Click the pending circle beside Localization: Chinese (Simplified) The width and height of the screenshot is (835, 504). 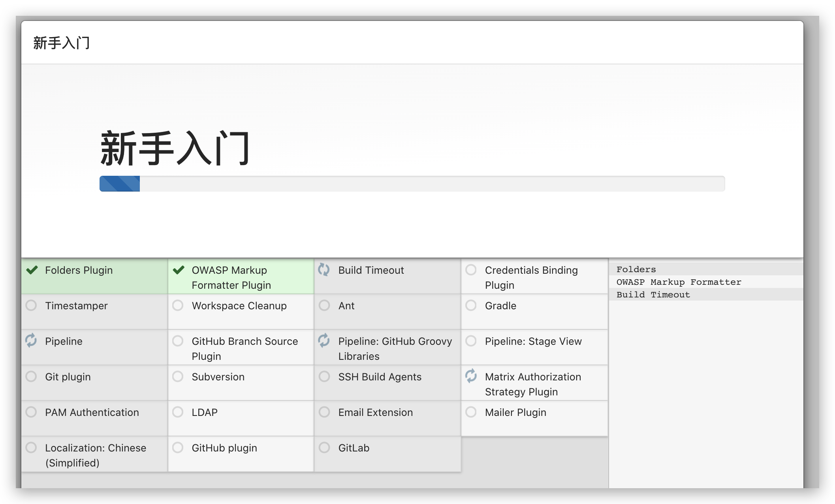(31, 448)
